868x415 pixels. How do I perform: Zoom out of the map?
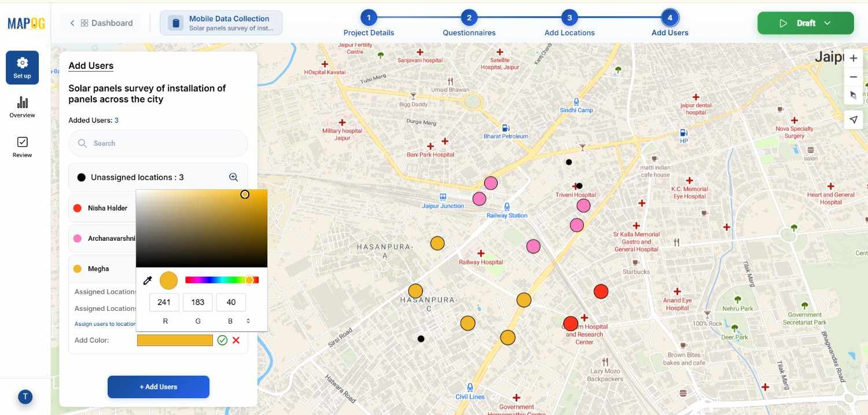click(853, 77)
